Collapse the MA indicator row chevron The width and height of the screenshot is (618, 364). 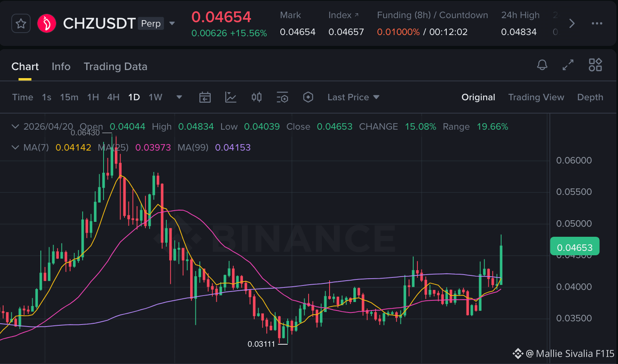[x=15, y=147]
